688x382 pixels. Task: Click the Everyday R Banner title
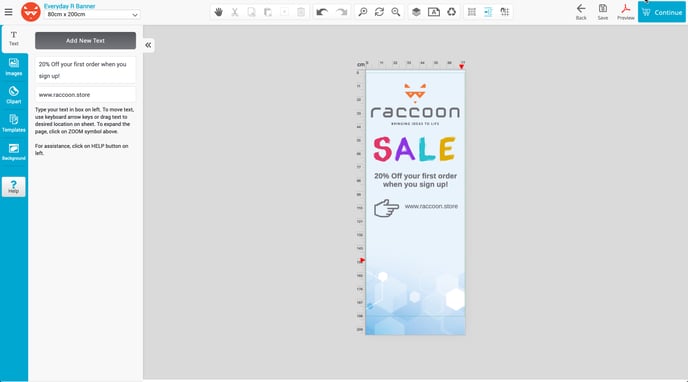coord(69,6)
